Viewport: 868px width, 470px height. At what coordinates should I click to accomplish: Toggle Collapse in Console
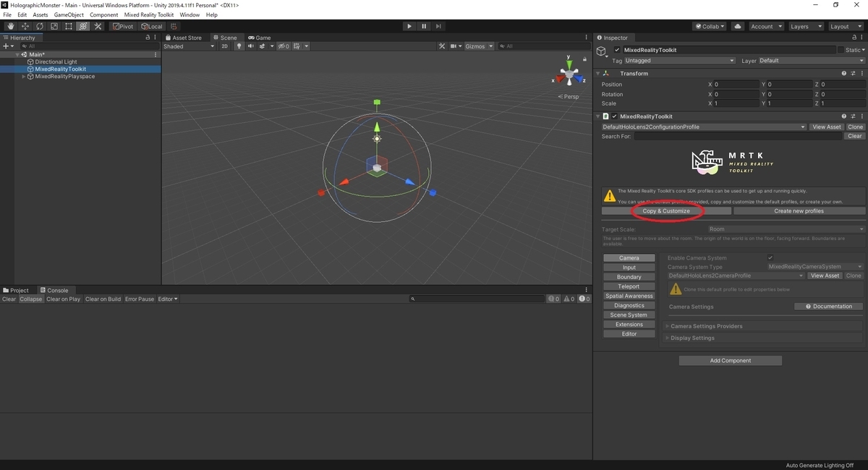[x=31, y=299]
